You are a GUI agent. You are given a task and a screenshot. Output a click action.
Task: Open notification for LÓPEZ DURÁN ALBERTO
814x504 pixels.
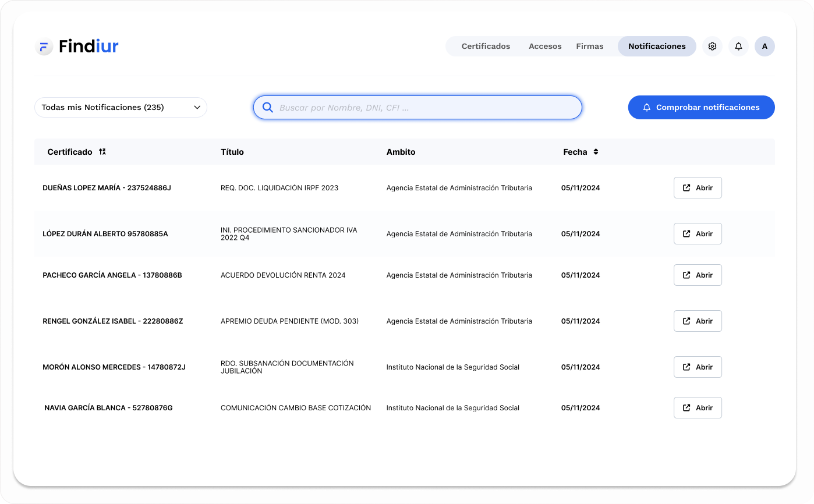698,234
